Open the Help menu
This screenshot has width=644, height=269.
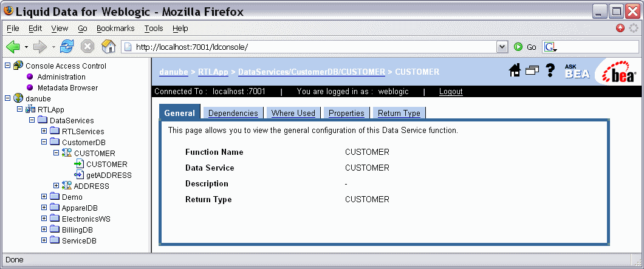click(x=180, y=29)
